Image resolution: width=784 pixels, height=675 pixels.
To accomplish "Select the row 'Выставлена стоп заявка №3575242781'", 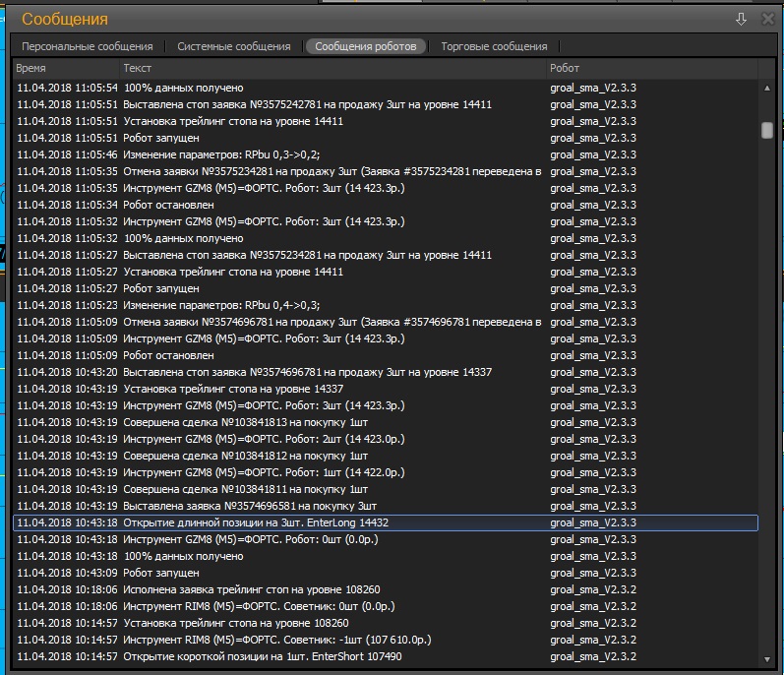I will [x=307, y=104].
